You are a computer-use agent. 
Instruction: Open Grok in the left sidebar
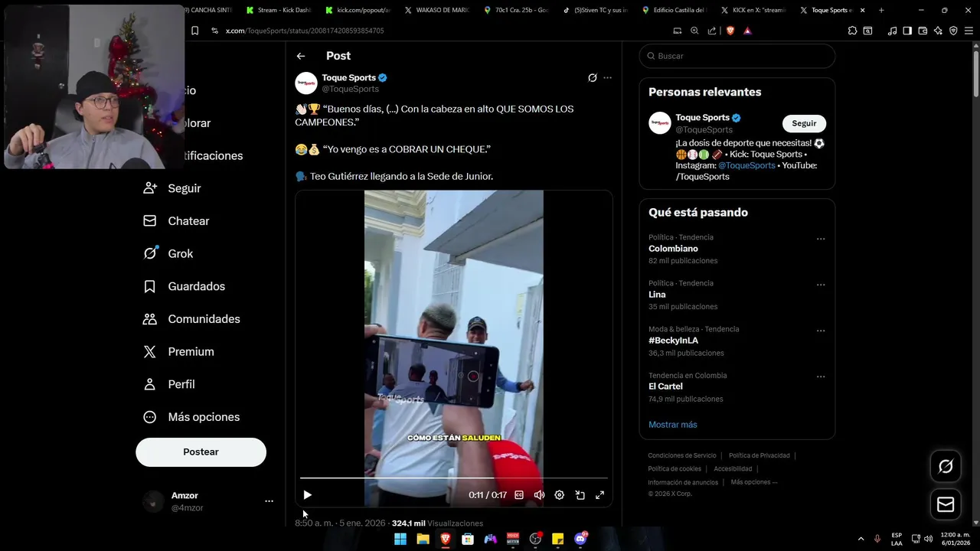[x=168, y=254]
